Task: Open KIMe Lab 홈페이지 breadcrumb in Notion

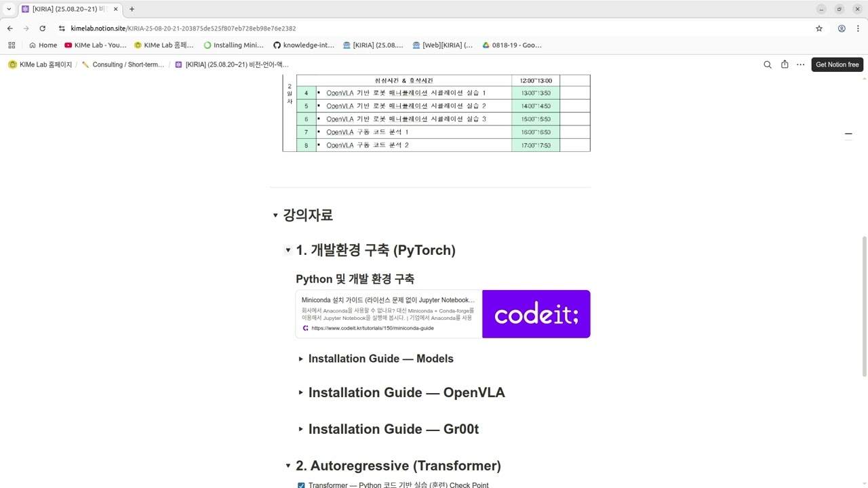Action: [x=40, y=64]
